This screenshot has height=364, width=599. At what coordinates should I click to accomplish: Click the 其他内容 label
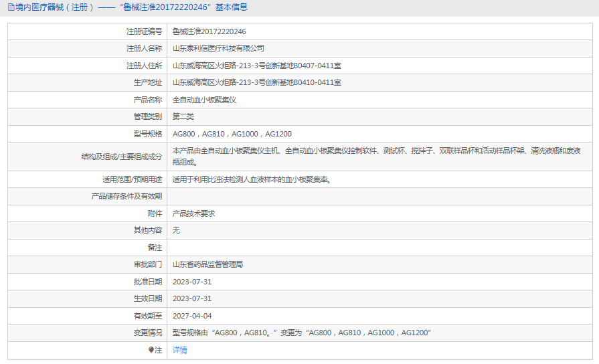(148, 230)
